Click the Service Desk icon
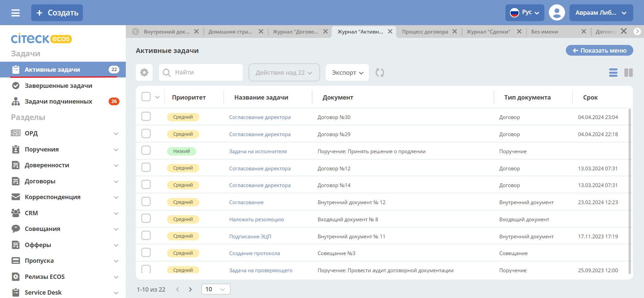644x298 pixels. (x=16, y=292)
